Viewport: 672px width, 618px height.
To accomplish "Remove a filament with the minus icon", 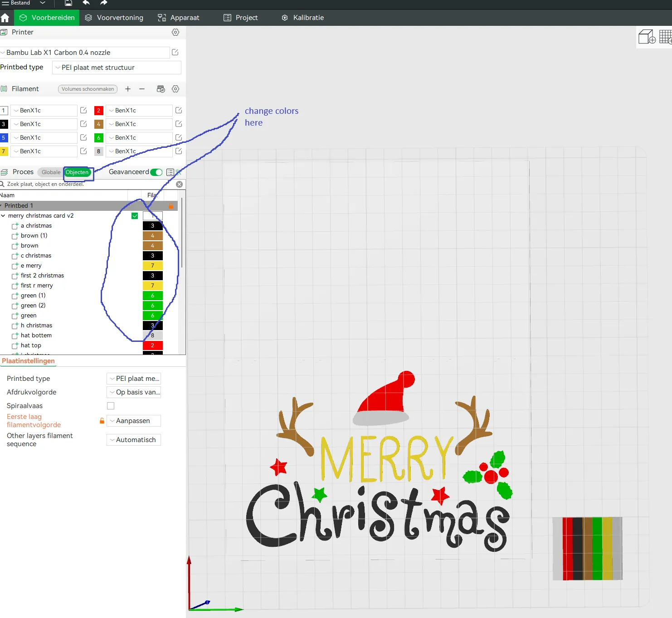I will 142,89.
